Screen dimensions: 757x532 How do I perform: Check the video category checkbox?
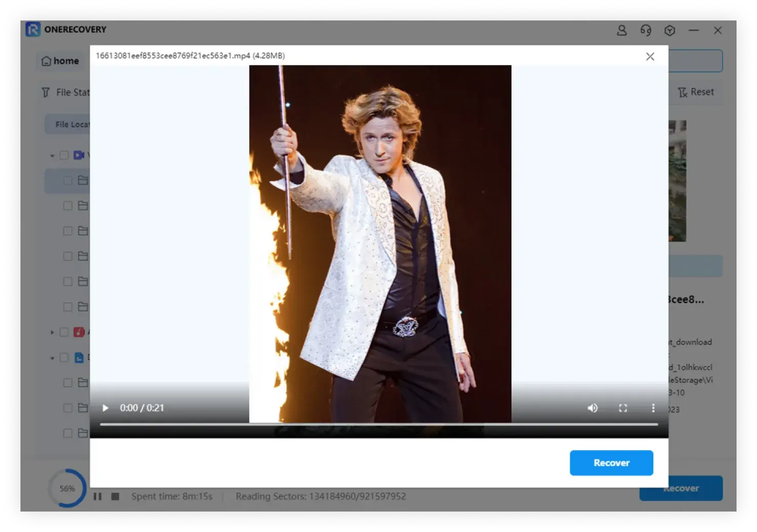(x=64, y=155)
